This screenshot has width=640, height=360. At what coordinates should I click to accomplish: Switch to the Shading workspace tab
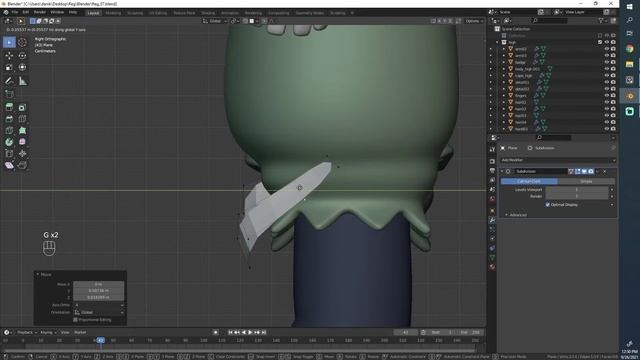(208, 13)
